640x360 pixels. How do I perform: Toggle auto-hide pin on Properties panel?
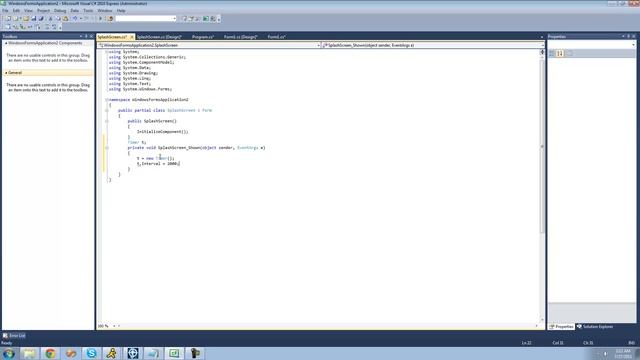coord(628,36)
